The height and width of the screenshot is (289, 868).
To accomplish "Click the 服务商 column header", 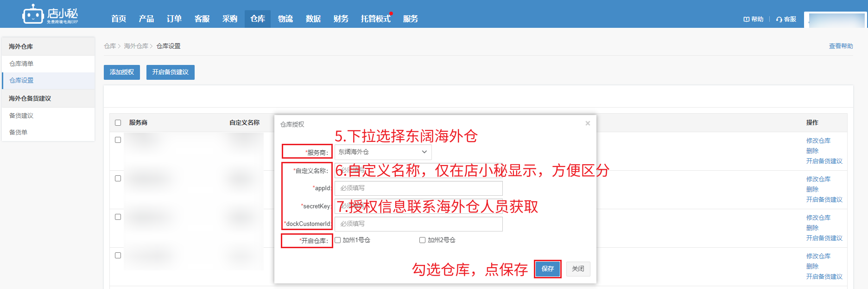I will coord(138,122).
